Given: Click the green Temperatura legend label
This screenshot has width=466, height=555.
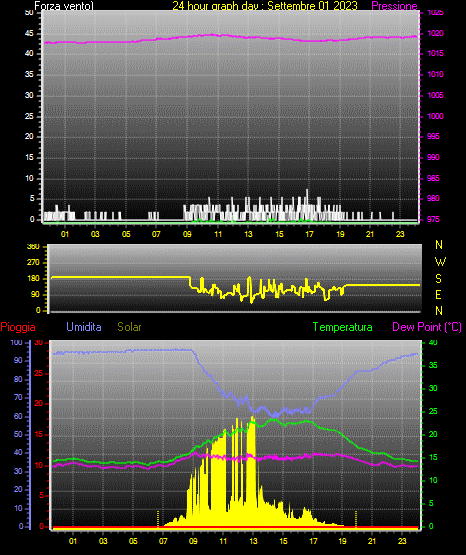Looking at the screenshot, I should (343, 327).
